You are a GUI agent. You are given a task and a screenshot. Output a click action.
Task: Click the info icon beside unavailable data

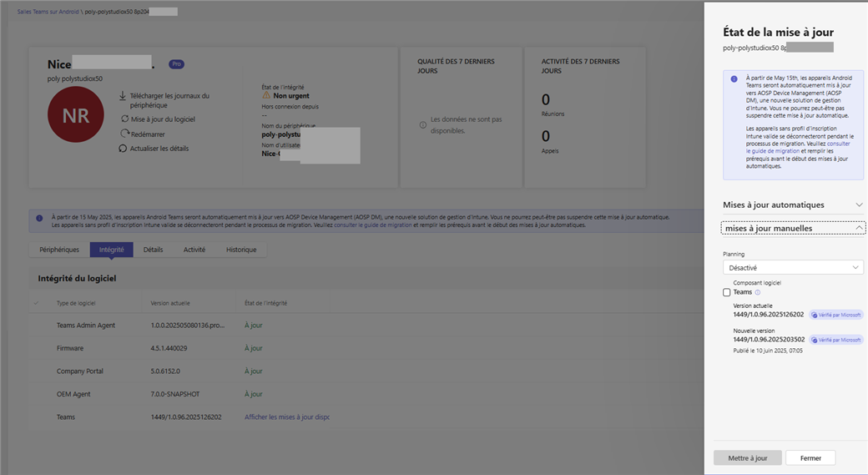pos(423,124)
